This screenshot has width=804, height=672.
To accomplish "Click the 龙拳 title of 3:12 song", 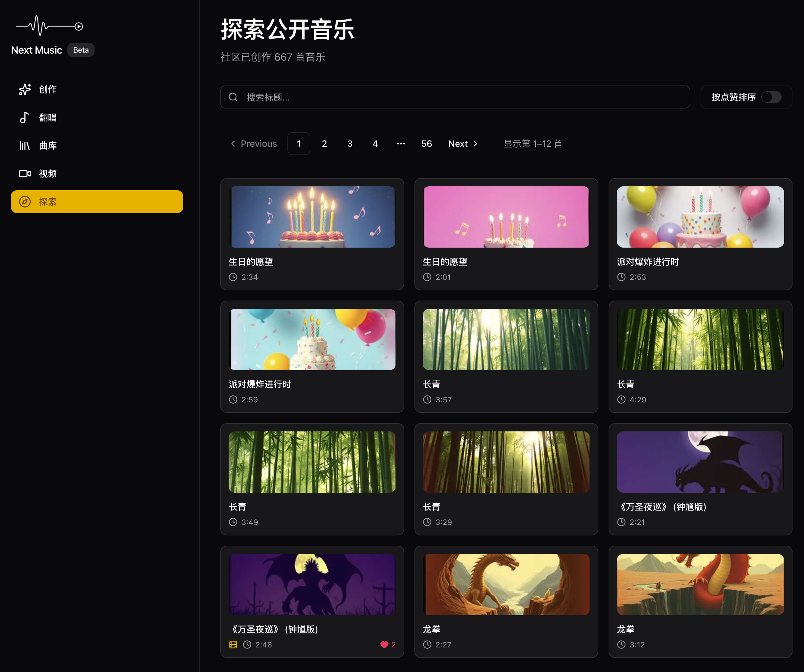I will [x=626, y=629].
